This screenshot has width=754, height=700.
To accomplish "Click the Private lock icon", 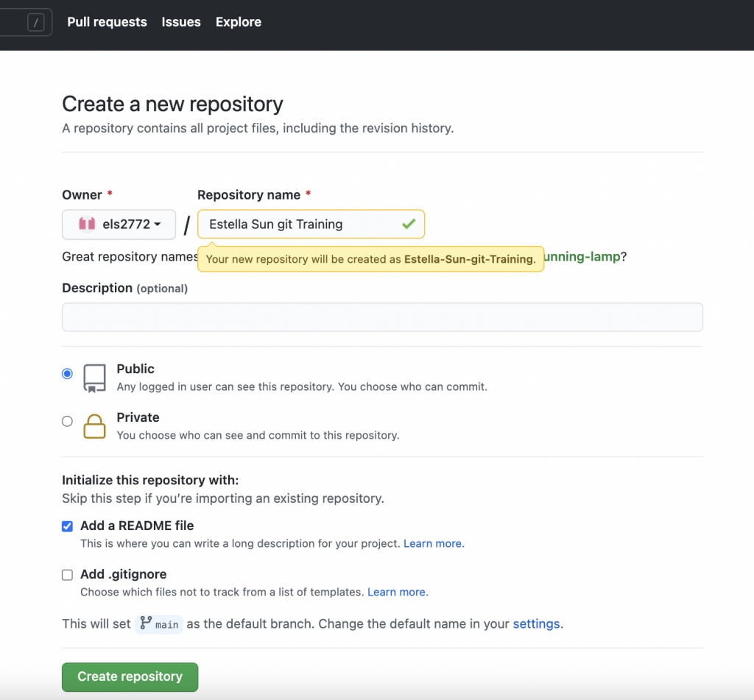I will pyautogui.click(x=94, y=426).
